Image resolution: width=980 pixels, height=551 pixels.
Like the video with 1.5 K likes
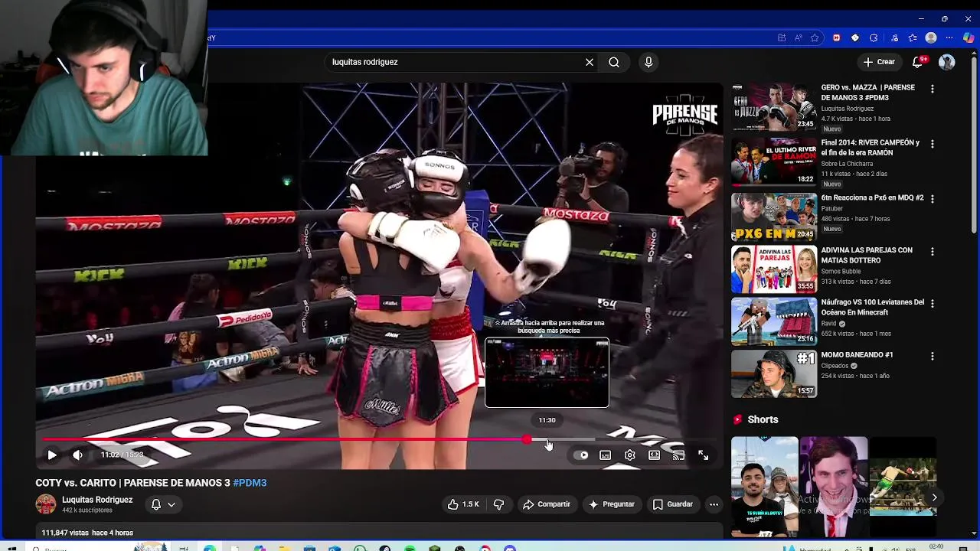(464, 504)
